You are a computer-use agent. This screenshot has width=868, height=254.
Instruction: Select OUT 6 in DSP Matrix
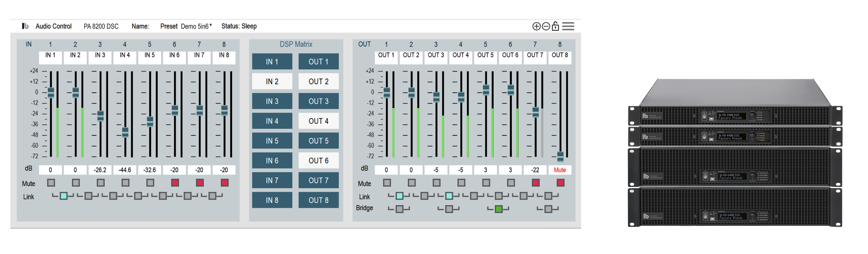click(318, 161)
